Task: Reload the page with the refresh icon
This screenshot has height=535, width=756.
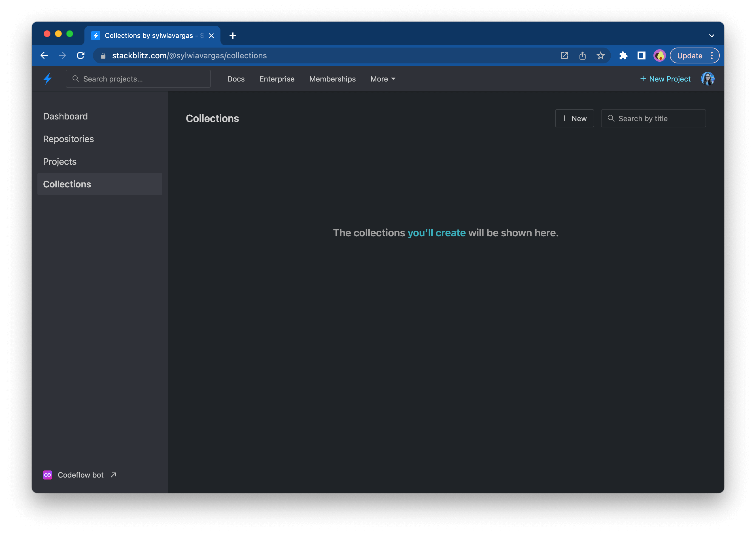Action: [80, 56]
